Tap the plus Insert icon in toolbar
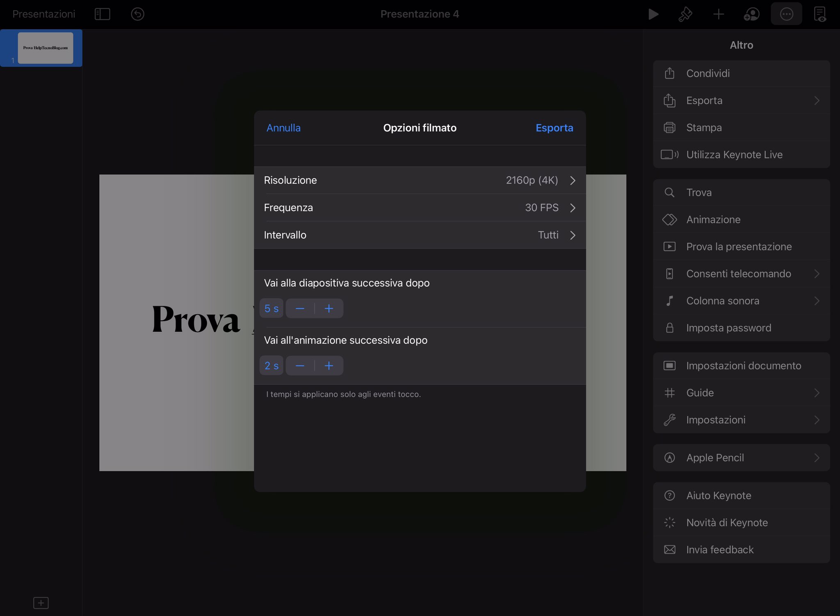The width and height of the screenshot is (840, 616). (718, 14)
